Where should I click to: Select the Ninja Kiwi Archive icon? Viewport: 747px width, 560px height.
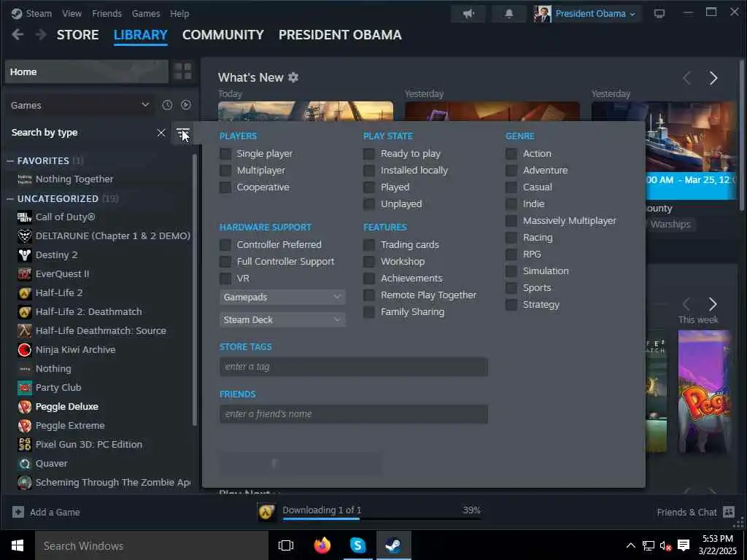25,350
